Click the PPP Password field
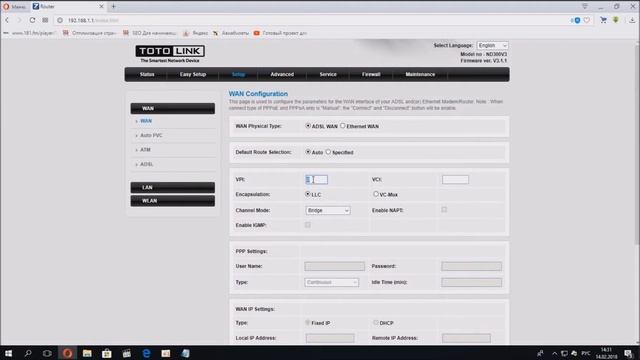640x360 pixels. pos(471,266)
